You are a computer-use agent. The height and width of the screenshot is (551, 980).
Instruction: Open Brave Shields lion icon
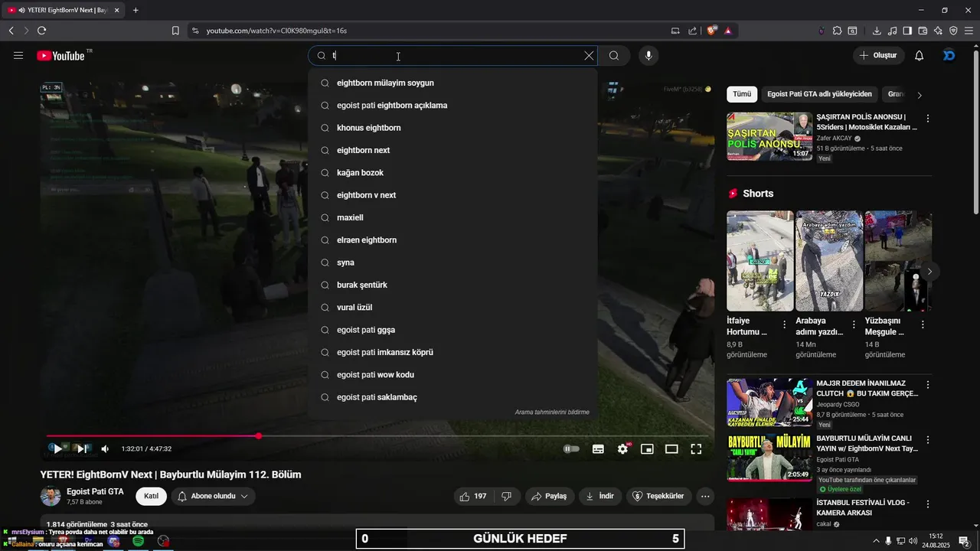pyautogui.click(x=712, y=31)
